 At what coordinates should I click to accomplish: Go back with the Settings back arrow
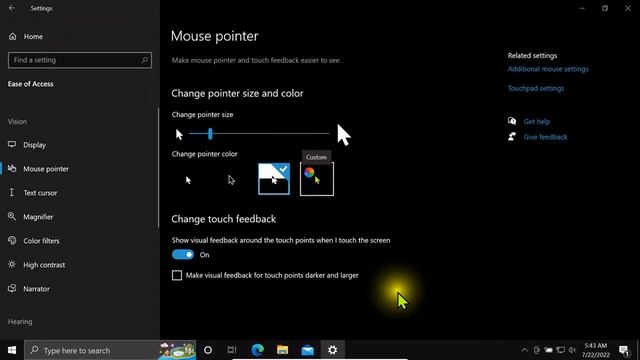click(x=11, y=8)
